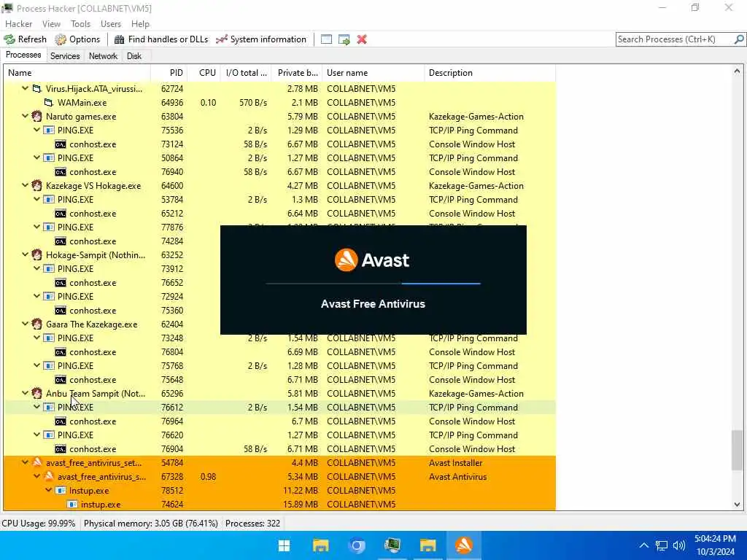Click conhost.exe icon with PID 73124

pos(61,144)
